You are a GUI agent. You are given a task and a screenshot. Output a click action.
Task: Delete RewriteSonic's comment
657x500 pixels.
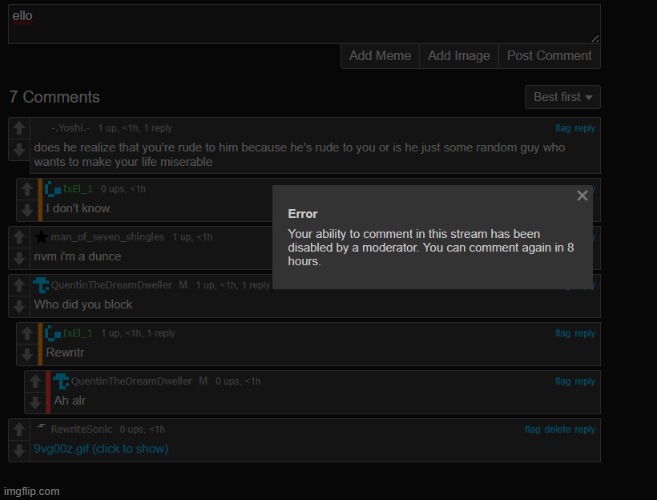[x=557, y=429]
